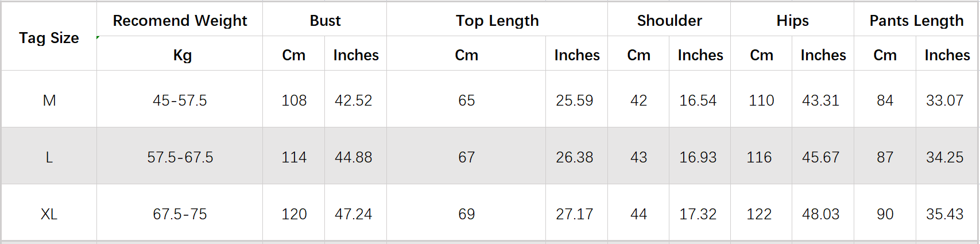The width and height of the screenshot is (980, 244).
Task: Click the Shoulder column header
Action: click(x=669, y=21)
